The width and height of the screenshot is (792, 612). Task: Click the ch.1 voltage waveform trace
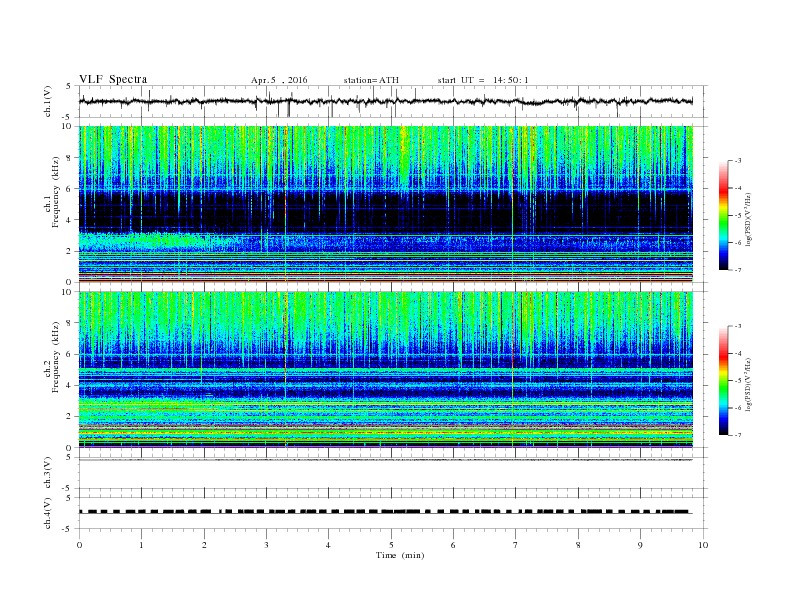coord(385,101)
